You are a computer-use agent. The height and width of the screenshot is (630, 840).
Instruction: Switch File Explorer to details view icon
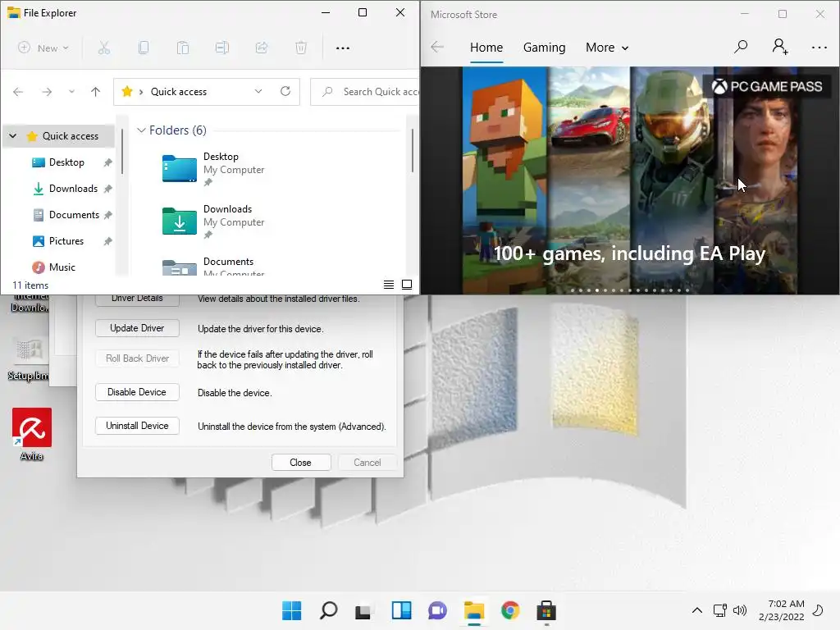[389, 285]
